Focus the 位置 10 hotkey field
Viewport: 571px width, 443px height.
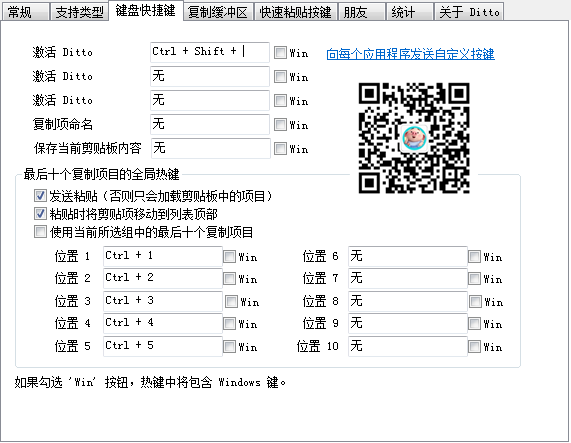pos(408,346)
